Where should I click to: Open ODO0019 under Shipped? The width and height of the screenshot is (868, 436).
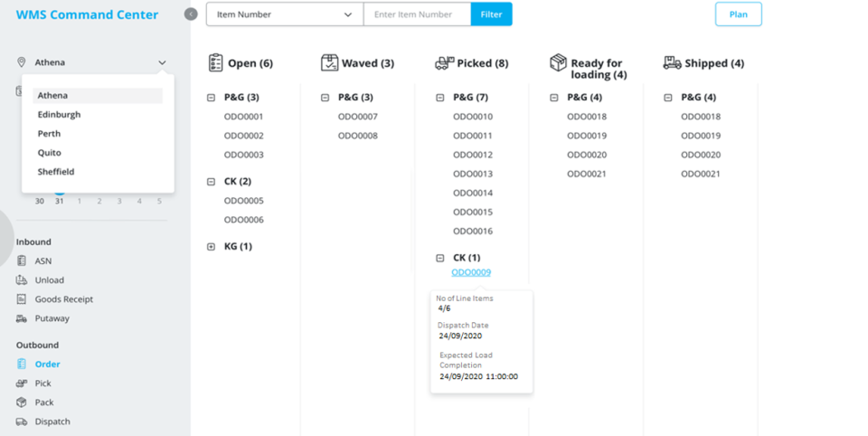tap(701, 136)
